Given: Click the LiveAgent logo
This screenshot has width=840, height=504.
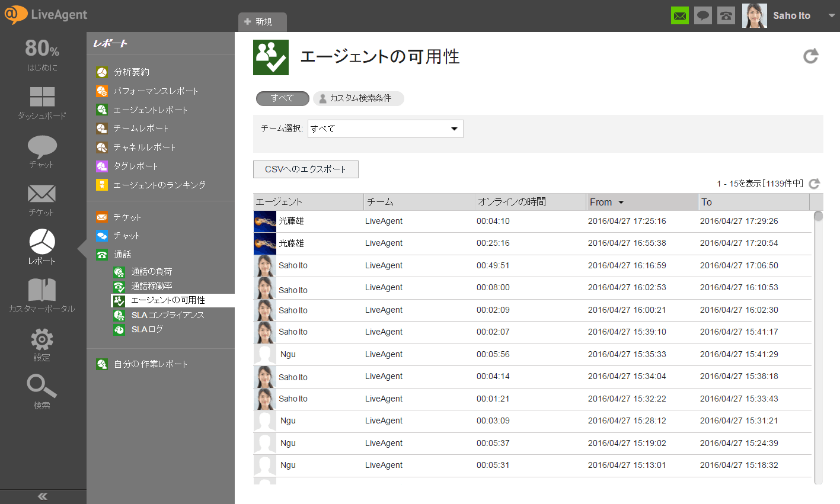Looking at the screenshot, I should tap(46, 15).
